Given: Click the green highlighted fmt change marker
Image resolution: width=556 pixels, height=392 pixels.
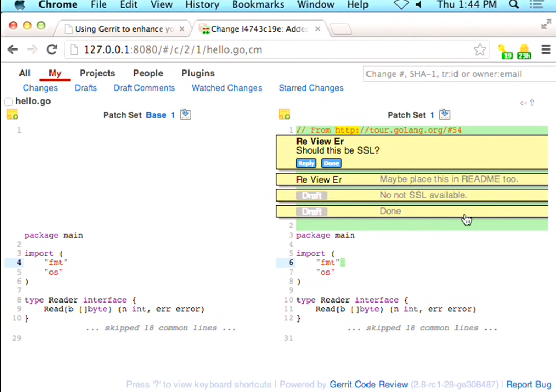Looking at the screenshot, I should click(342, 262).
